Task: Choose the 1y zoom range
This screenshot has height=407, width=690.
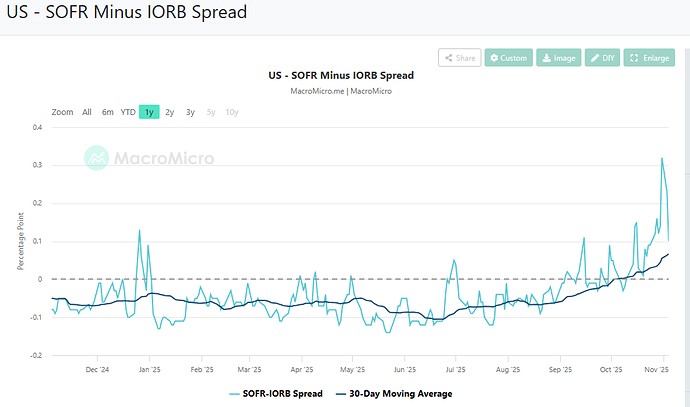Action: pyautogui.click(x=149, y=112)
